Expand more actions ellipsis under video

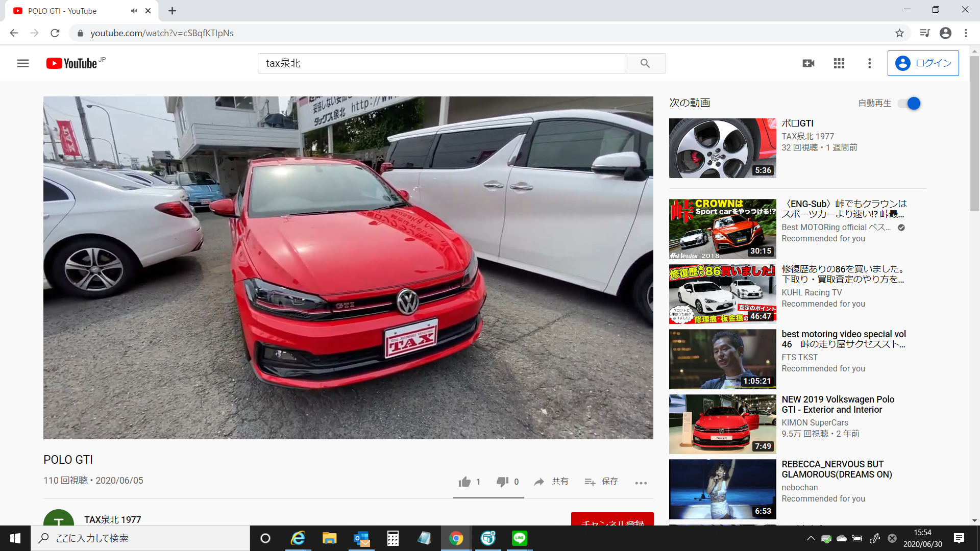(x=641, y=483)
